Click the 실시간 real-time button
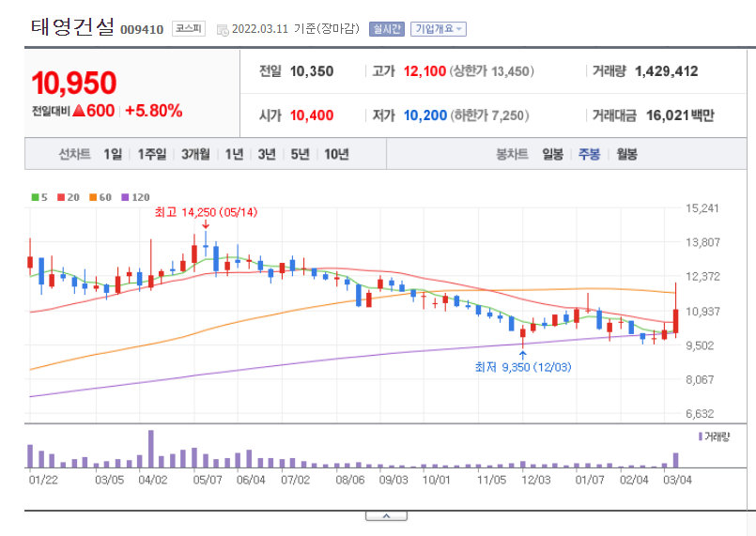The image size is (756, 536). (387, 29)
